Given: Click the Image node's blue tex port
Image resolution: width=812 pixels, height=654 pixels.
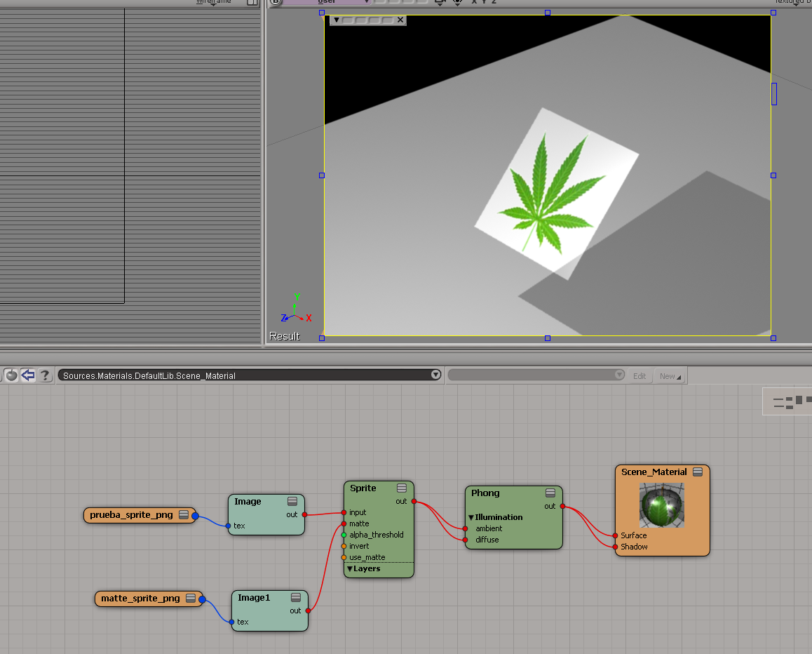Looking at the screenshot, I should 229,526.
